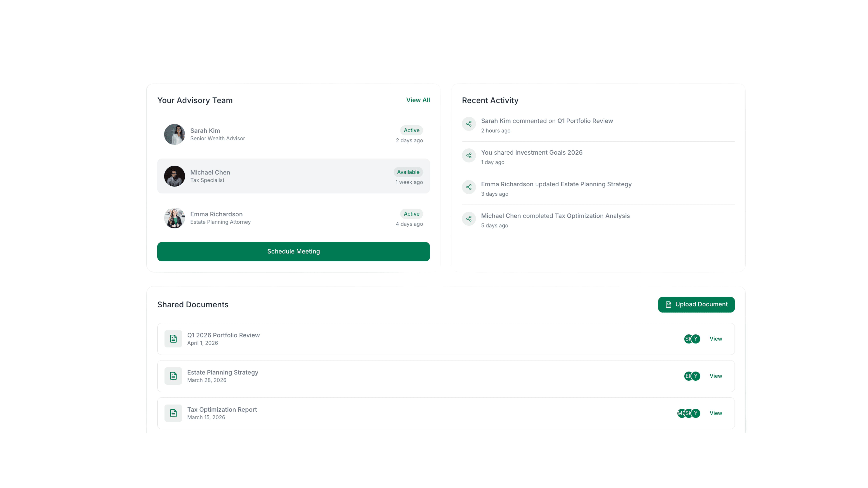Click the '5 days ago' activity timestamp

[495, 226]
